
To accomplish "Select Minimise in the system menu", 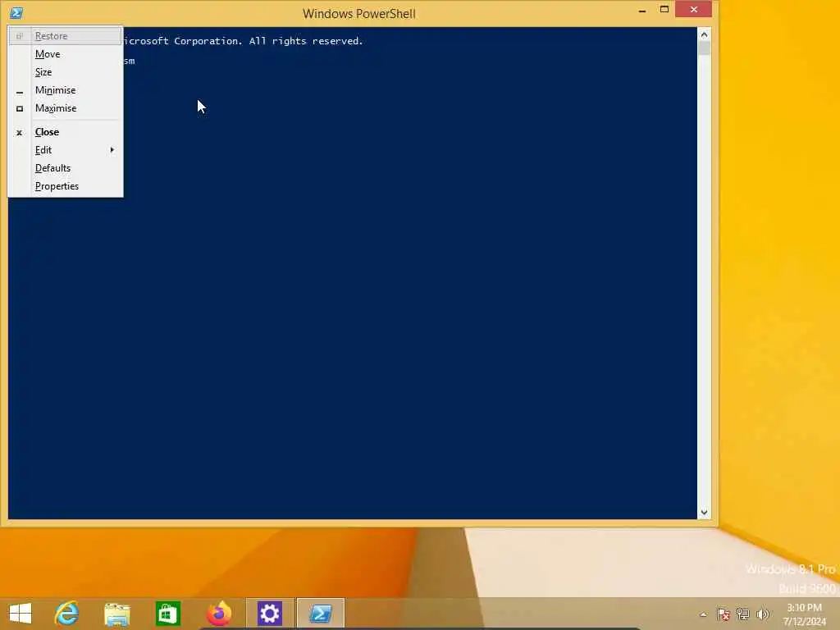I will pos(66,90).
